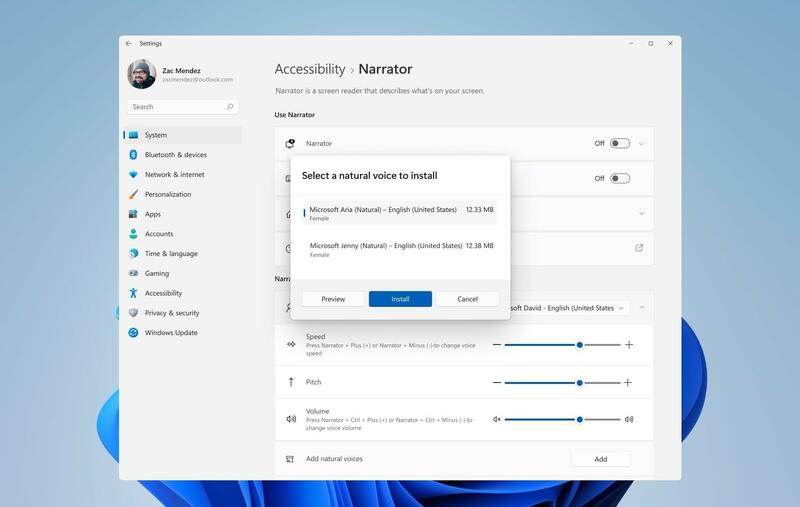Click the Install button

(400, 299)
